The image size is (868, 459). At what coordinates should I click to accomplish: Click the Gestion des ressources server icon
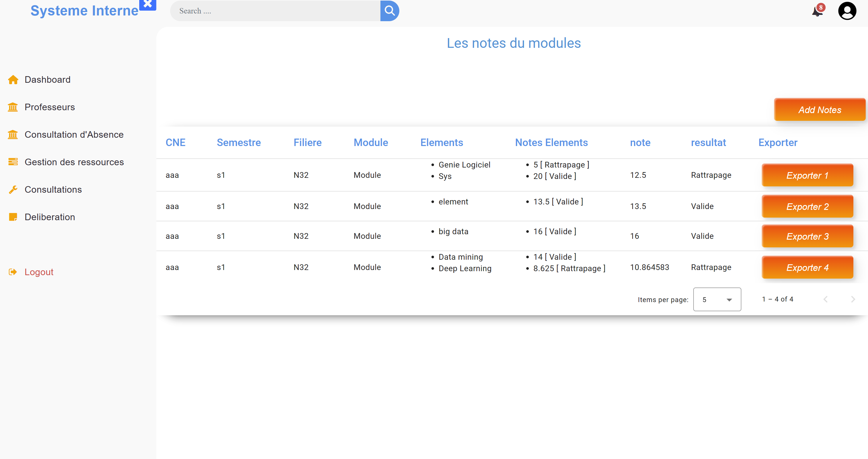click(x=13, y=162)
